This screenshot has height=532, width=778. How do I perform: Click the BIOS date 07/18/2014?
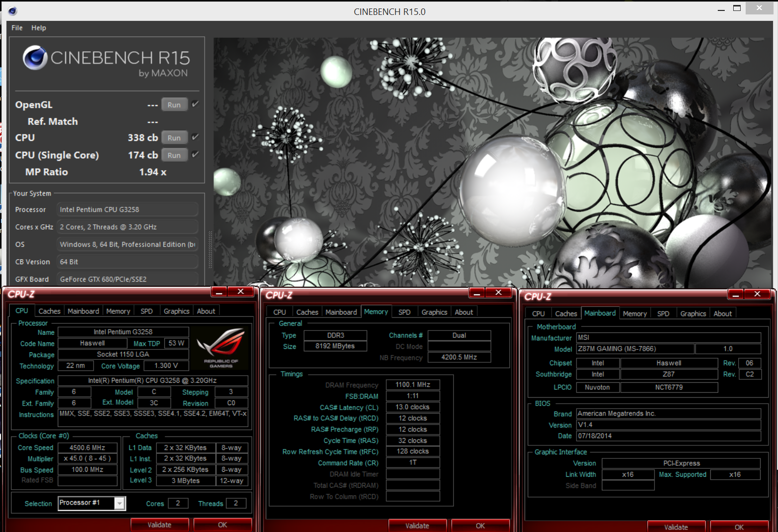point(668,436)
